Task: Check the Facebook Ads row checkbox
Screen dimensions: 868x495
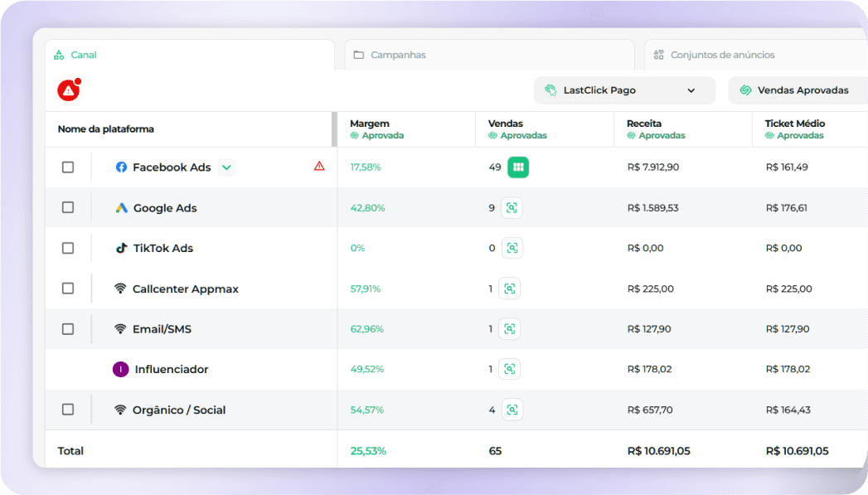Action: pyautogui.click(x=68, y=167)
